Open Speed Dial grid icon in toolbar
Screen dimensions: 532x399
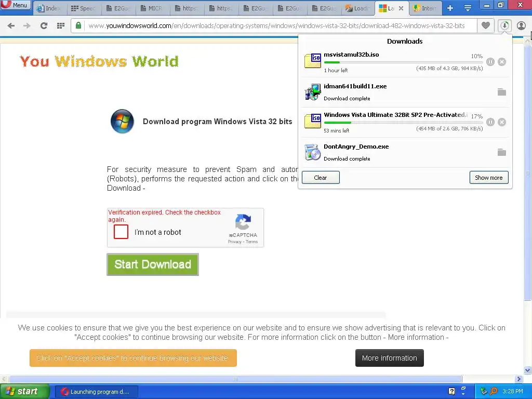point(61,26)
